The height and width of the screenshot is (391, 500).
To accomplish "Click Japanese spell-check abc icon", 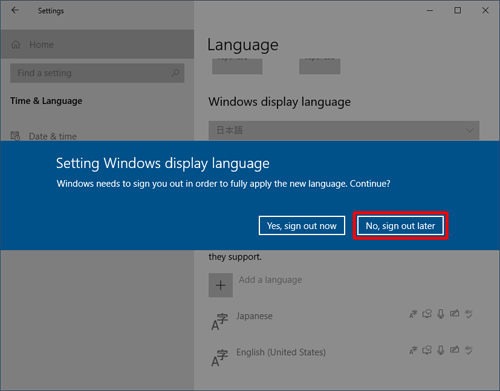I will coord(469,314).
